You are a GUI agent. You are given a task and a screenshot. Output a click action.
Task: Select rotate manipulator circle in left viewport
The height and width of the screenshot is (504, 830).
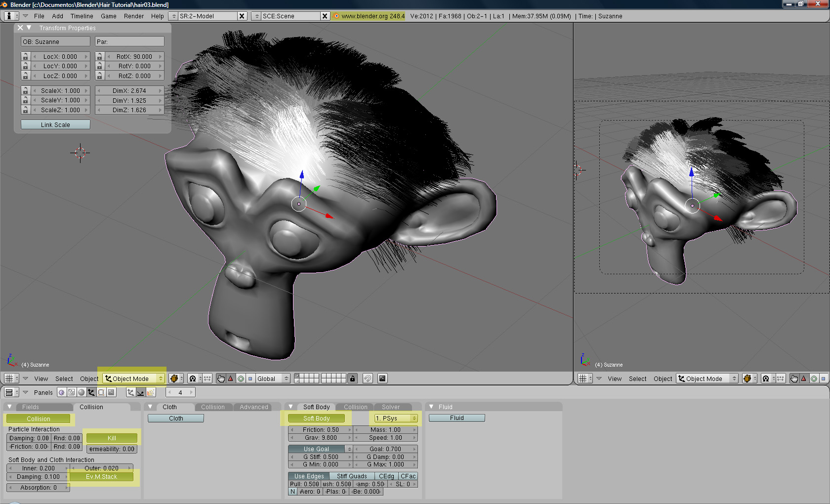tap(241, 378)
